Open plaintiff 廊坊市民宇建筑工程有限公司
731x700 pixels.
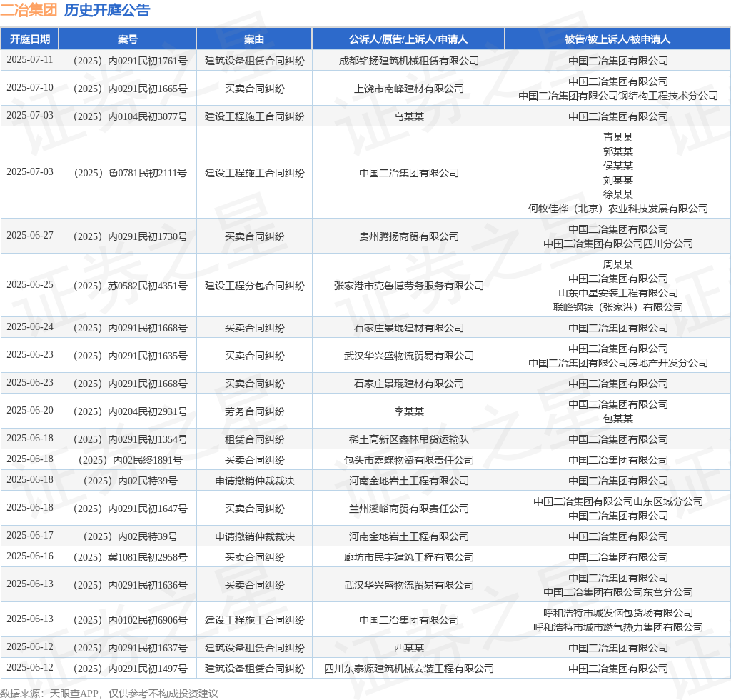pyautogui.click(x=408, y=557)
